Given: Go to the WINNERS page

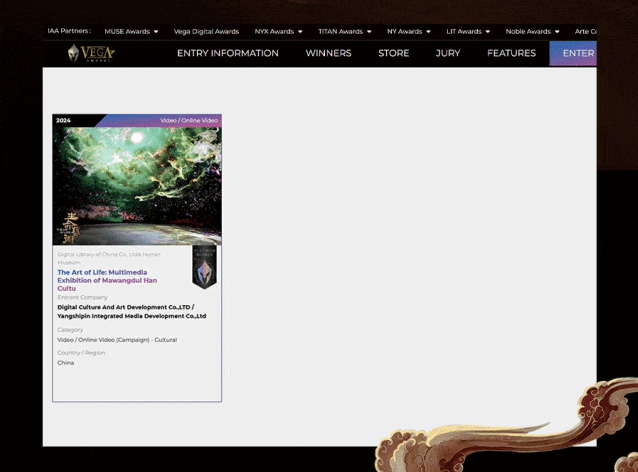Looking at the screenshot, I should tap(328, 53).
